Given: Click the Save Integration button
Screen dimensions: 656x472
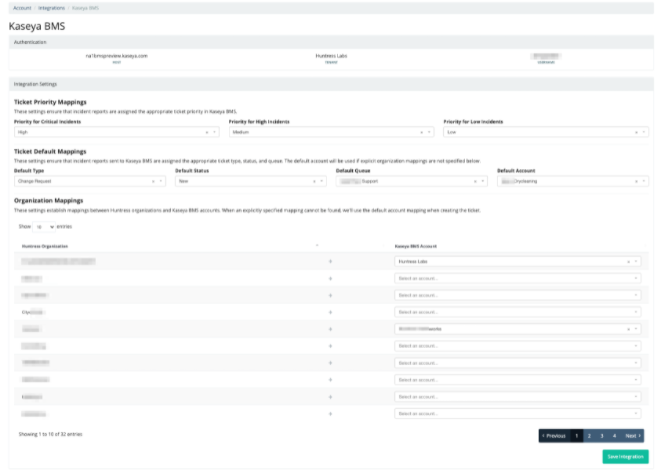Looking at the screenshot, I should [x=625, y=457].
